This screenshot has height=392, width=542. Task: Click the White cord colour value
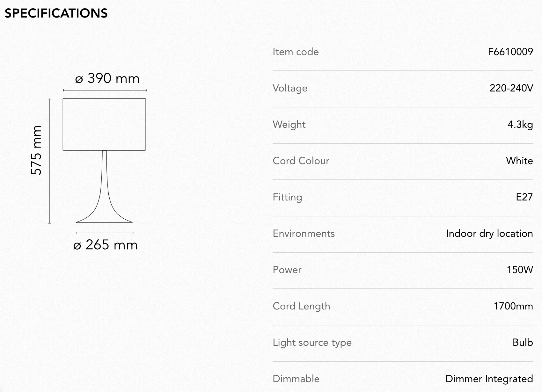click(x=519, y=161)
